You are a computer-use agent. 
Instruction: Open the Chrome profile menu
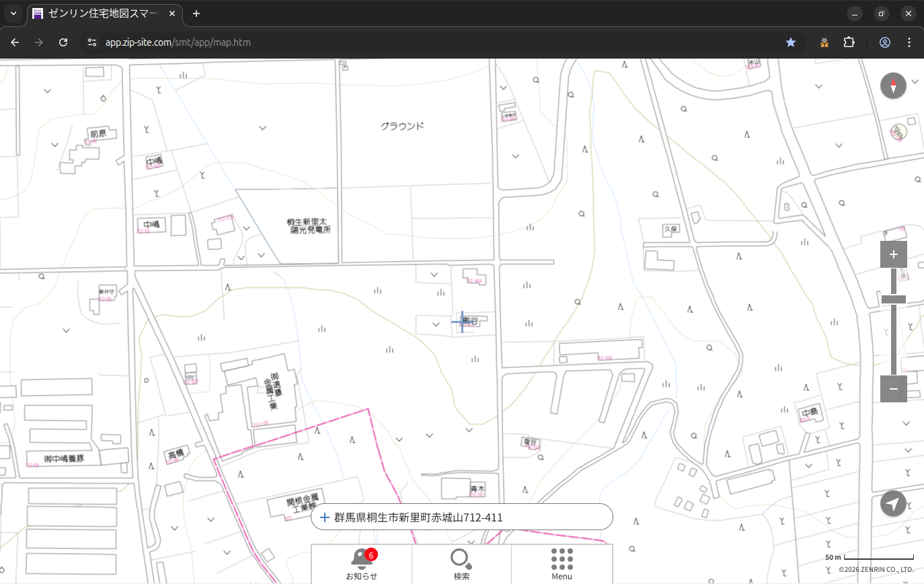pyautogui.click(x=884, y=42)
